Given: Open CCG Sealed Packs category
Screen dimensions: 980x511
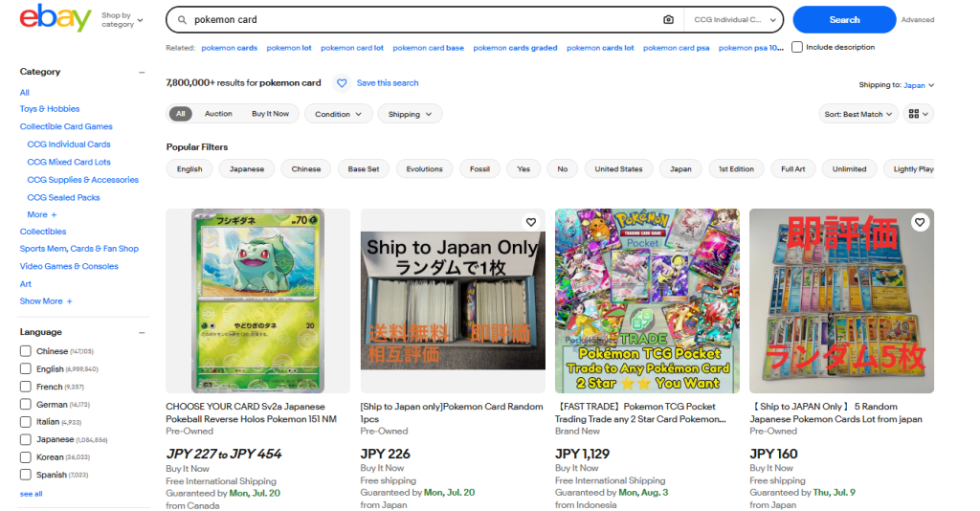Looking at the screenshot, I should click(x=63, y=197).
